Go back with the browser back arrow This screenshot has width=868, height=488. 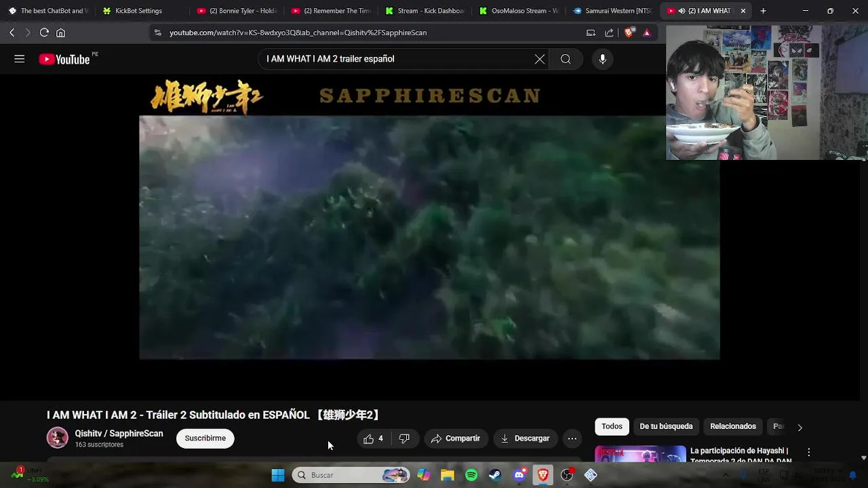click(x=12, y=33)
